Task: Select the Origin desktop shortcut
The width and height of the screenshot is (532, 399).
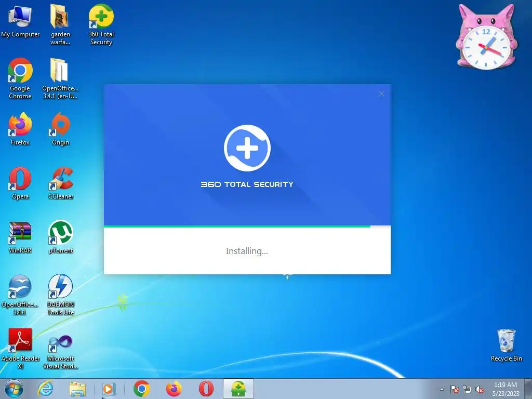Action: pos(60,129)
